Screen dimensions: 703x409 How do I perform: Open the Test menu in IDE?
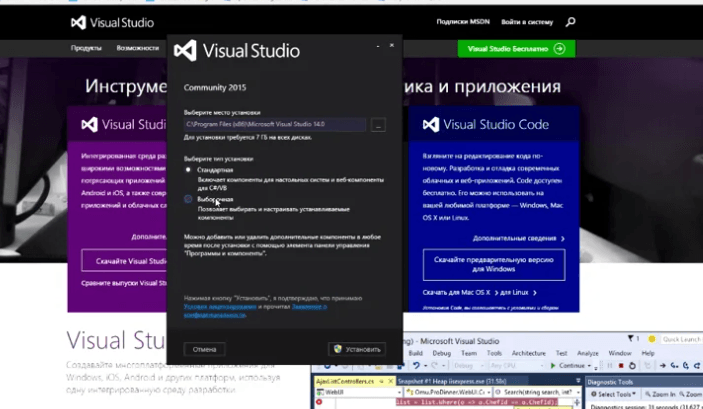coord(561,353)
